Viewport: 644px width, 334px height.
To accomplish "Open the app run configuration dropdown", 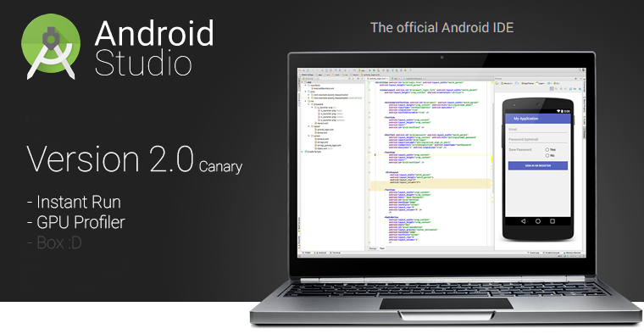I will [362, 70].
